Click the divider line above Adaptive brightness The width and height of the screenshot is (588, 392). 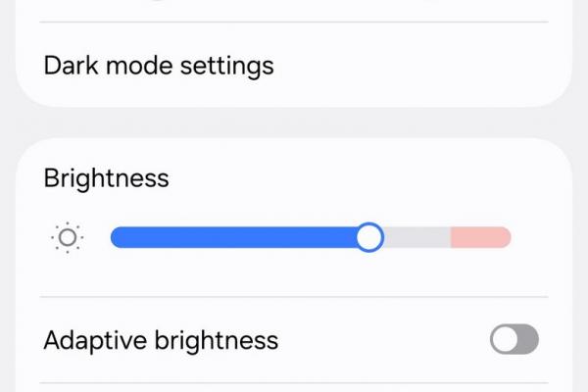pyautogui.click(x=294, y=297)
